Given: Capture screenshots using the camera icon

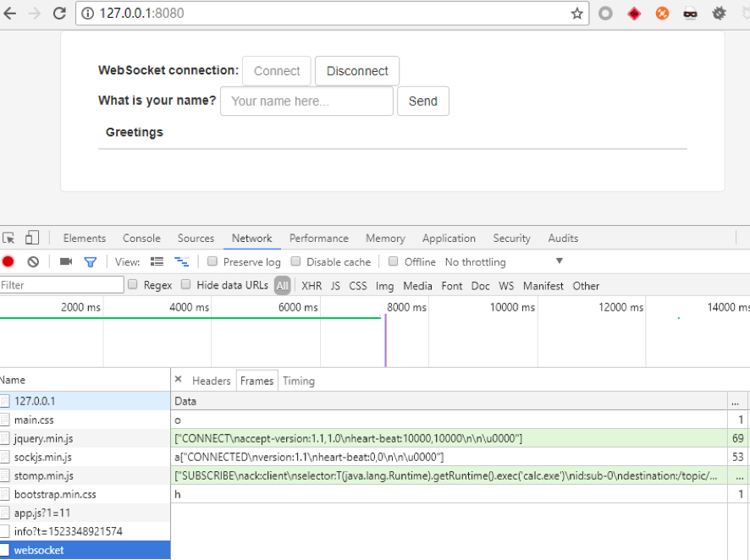Looking at the screenshot, I should pyautogui.click(x=65, y=262).
